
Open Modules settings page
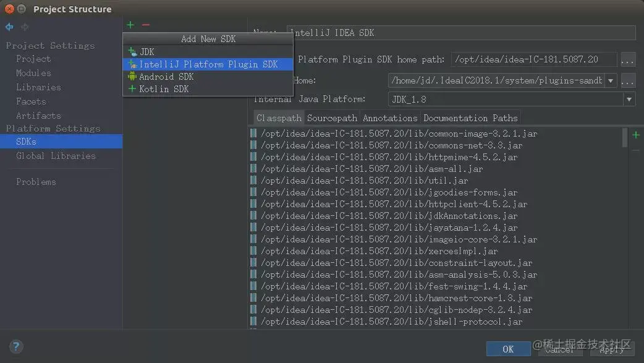tap(33, 73)
